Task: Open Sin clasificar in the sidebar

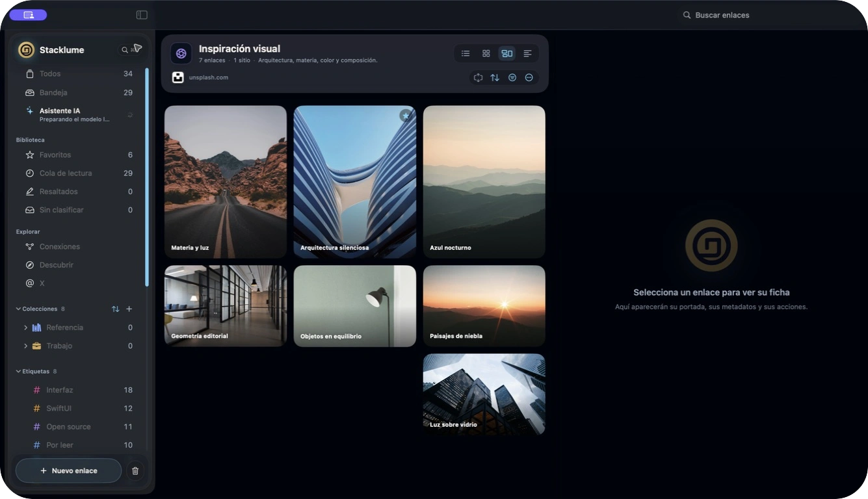Action: [79, 210]
